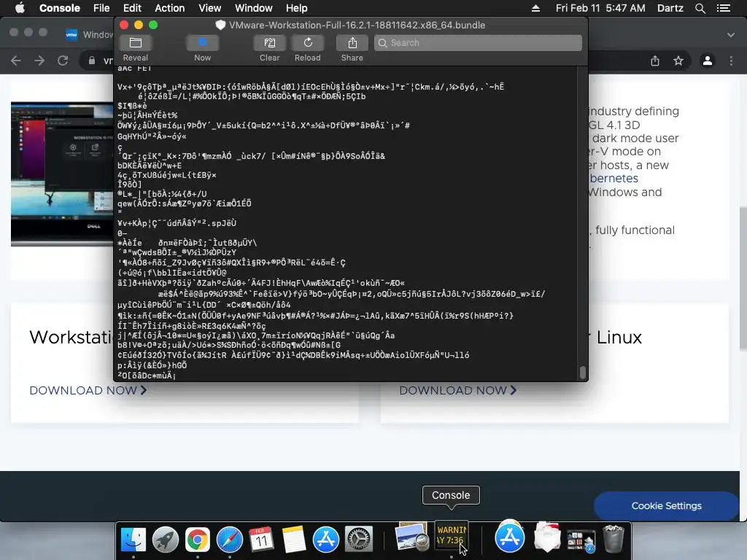Open Spotlight search in menu bar

tap(700, 8)
